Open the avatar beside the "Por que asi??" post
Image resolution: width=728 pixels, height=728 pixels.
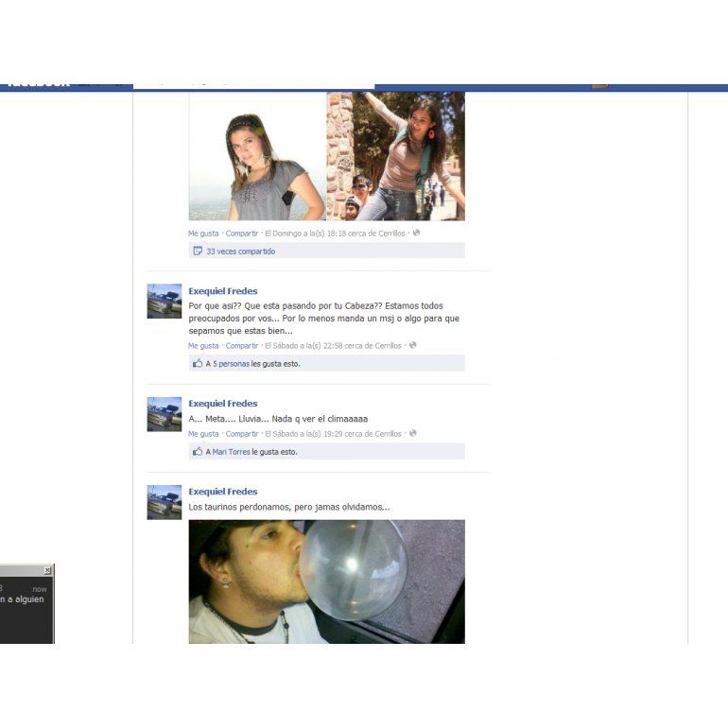165,302
